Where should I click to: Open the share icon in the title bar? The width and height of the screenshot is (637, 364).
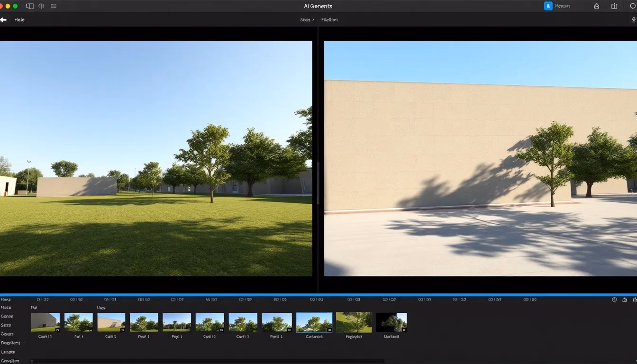tap(597, 6)
